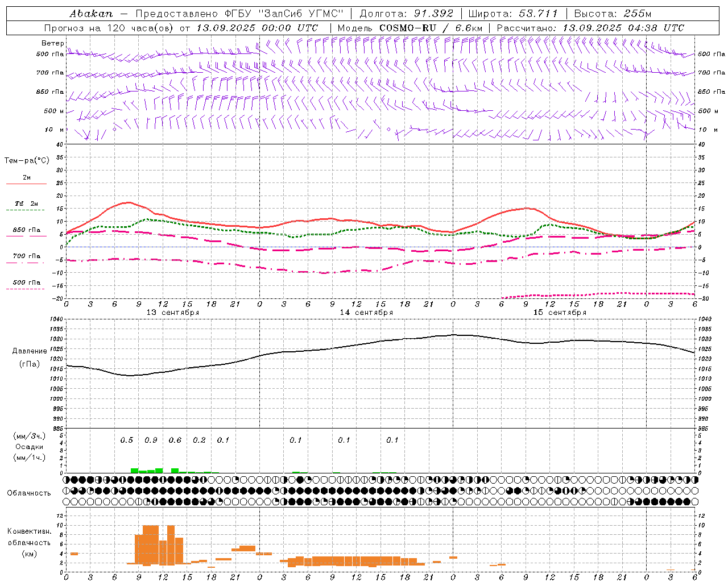Click the precipitation value "0.6"
Viewport: 728px width, 582px height.
tap(175, 440)
